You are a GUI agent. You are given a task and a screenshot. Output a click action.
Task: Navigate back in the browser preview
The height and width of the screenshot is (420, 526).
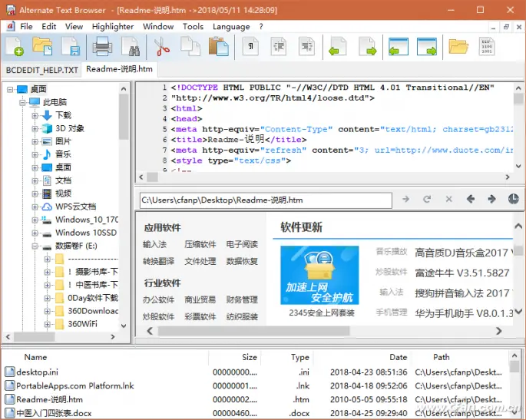[470, 200]
